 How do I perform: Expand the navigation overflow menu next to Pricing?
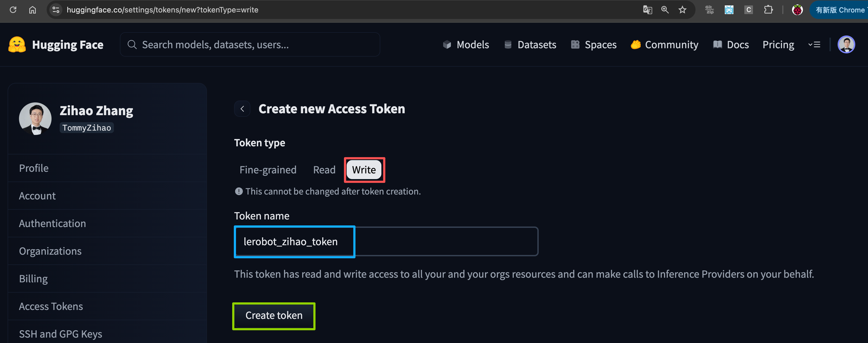point(814,44)
